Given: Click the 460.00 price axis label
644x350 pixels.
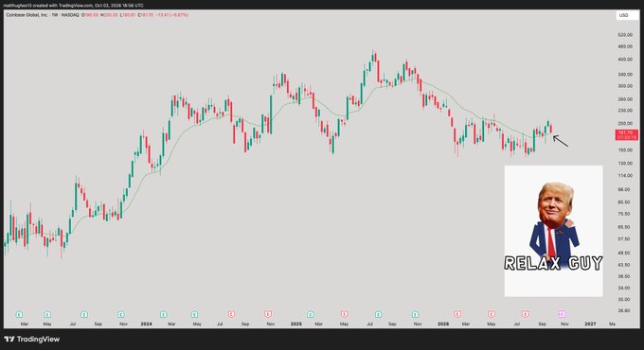Looking at the screenshot, I should pyautogui.click(x=625, y=46).
